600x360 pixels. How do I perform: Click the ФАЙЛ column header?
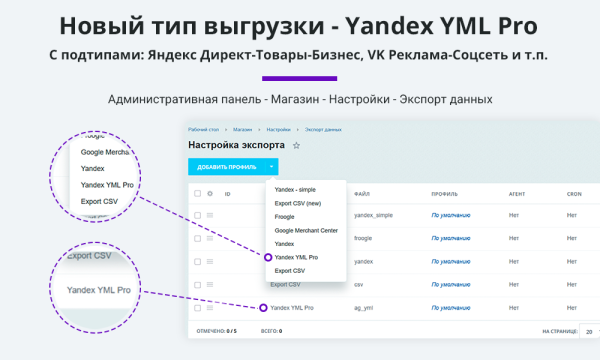362,194
